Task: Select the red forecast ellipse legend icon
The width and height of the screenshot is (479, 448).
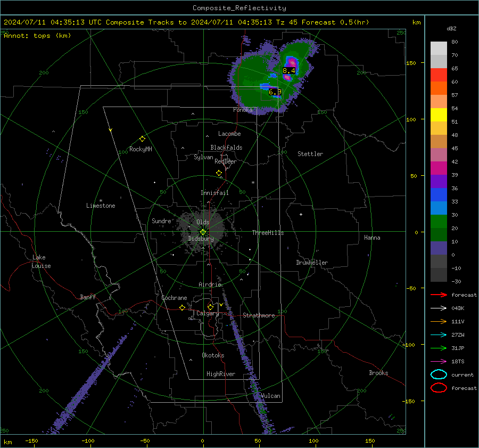Action: click(439, 388)
